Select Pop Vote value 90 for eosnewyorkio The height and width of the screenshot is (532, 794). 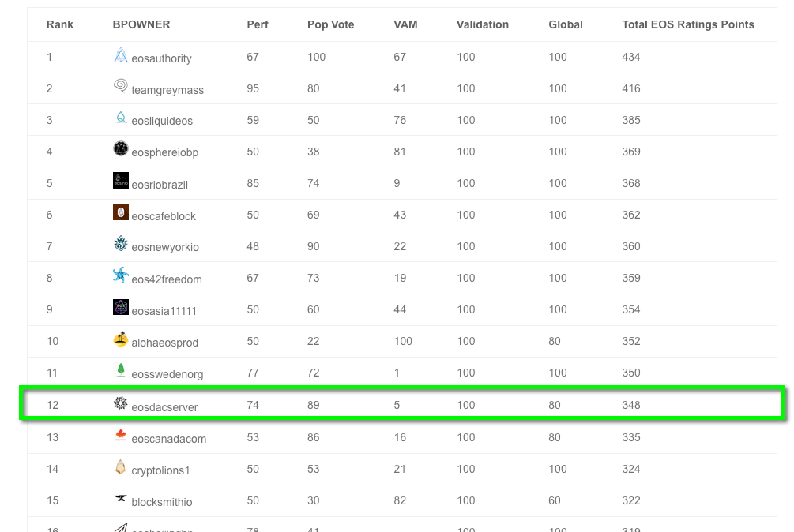314,246
